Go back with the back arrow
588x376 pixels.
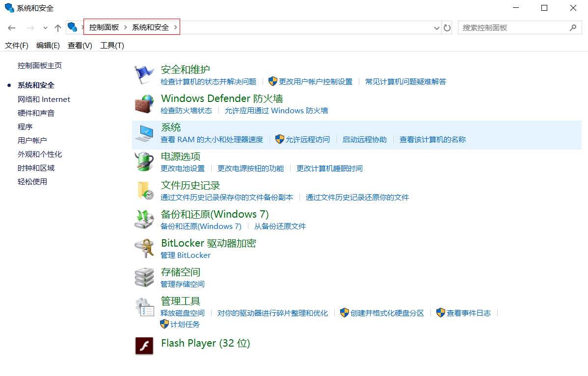(12, 28)
